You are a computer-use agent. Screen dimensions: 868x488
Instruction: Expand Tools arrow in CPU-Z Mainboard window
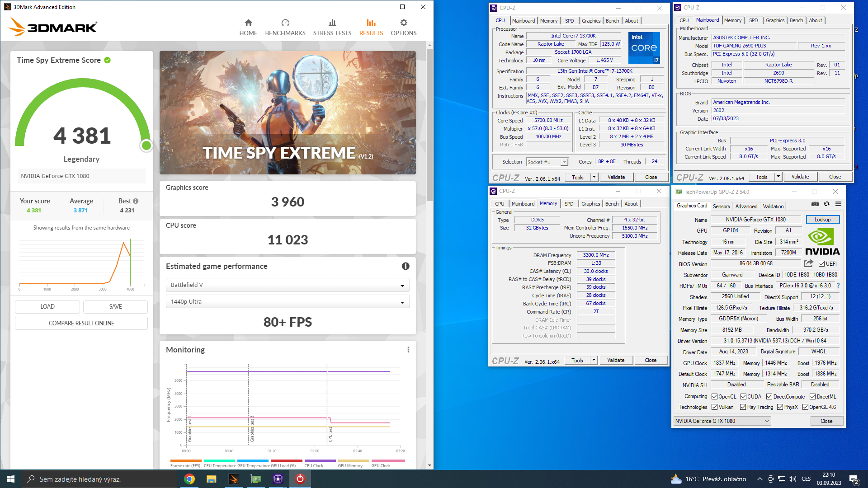778,177
